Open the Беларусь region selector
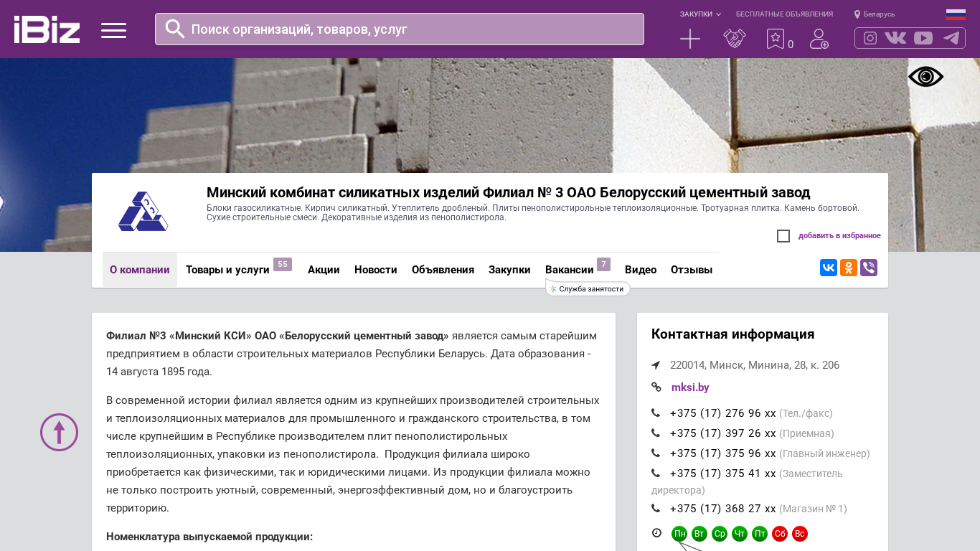Screen dimensions: 980x551 pyautogui.click(x=875, y=14)
